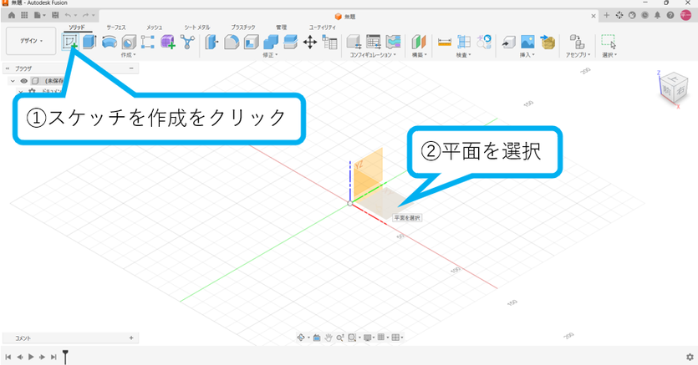Click the Save icon in top bar
This screenshot has width=698, height=365.
click(x=55, y=15)
